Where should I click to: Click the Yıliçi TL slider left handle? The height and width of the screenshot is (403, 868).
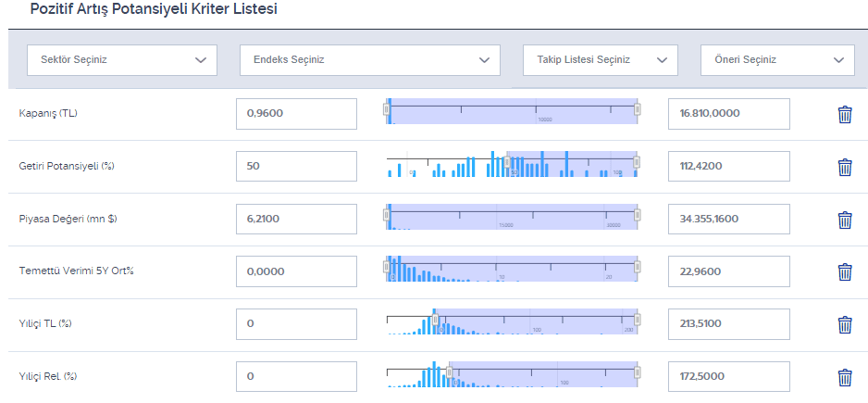pos(435,320)
